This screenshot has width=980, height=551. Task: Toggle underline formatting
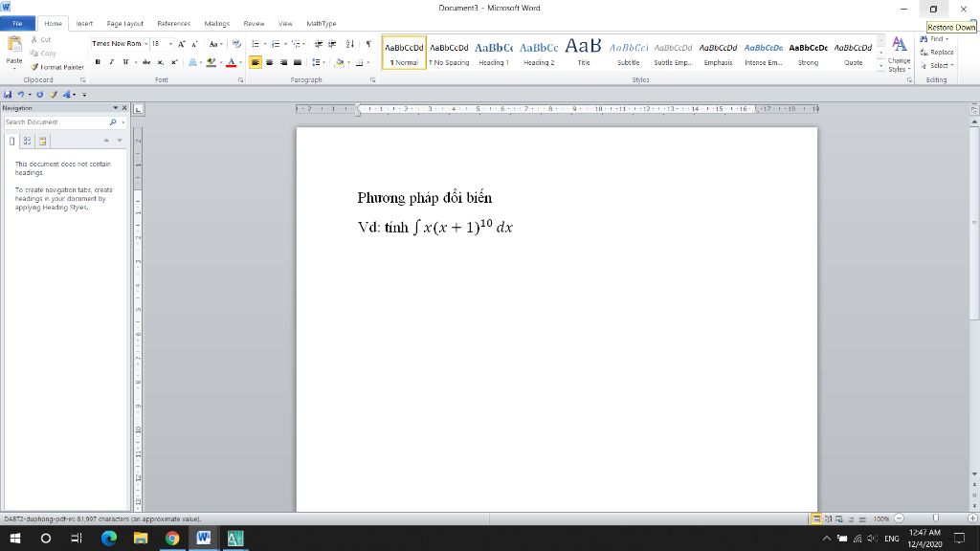[125, 62]
